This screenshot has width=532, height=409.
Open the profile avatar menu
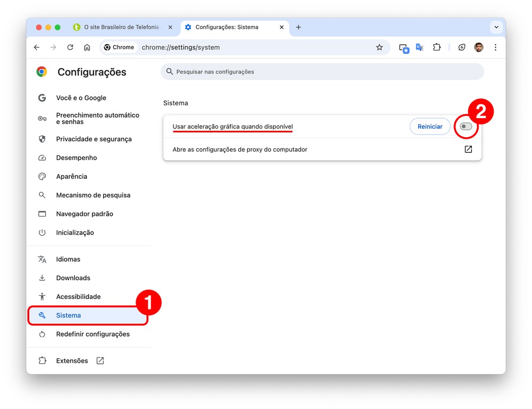coord(479,47)
